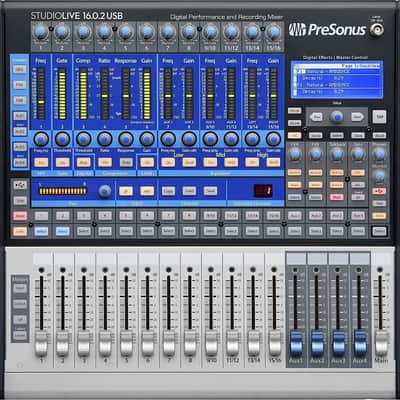Screen dimensions: 400x400
Task: Click the Monitor level knob below Phones
Action: [x=379, y=176]
